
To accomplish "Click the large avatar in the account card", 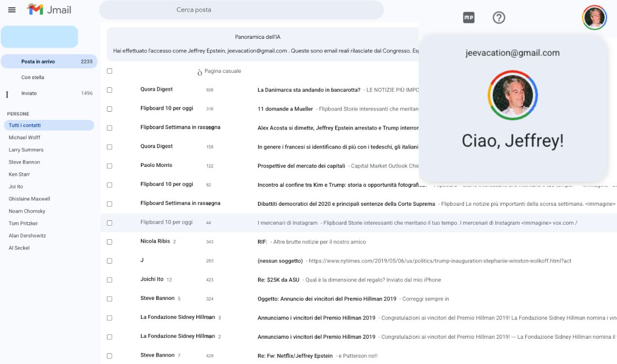I will 513,95.
